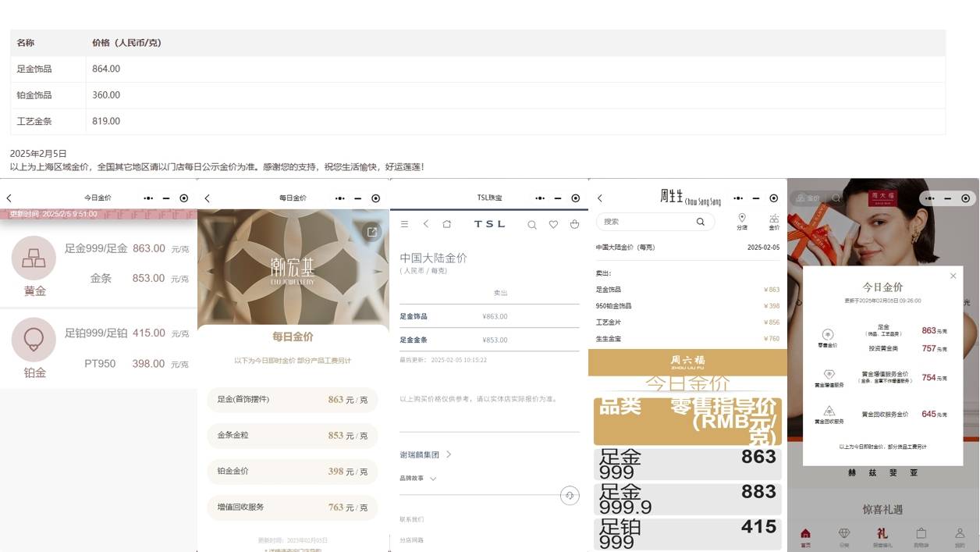Click 足金999/足金 863.00 row
980x552 pixels.
pyautogui.click(x=126, y=249)
